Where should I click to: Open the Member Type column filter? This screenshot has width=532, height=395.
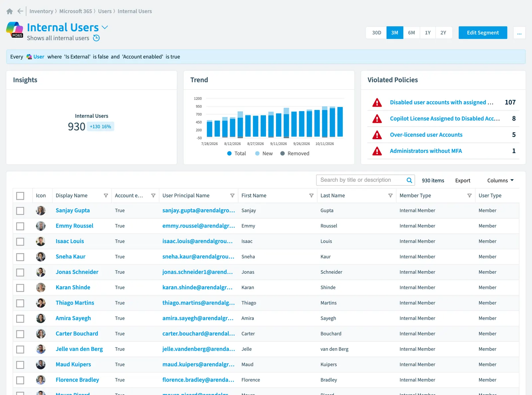point(469,196)
